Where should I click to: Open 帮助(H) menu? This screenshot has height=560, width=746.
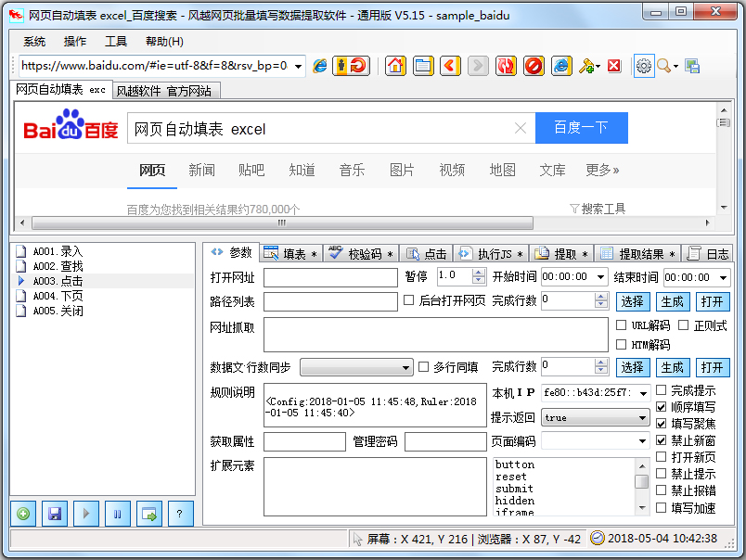(164, 42)
